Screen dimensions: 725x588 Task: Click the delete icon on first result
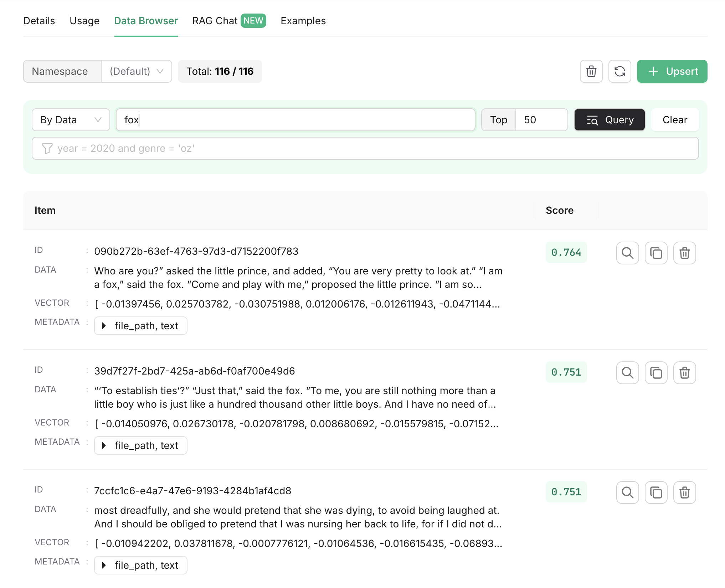pos(684,253)
